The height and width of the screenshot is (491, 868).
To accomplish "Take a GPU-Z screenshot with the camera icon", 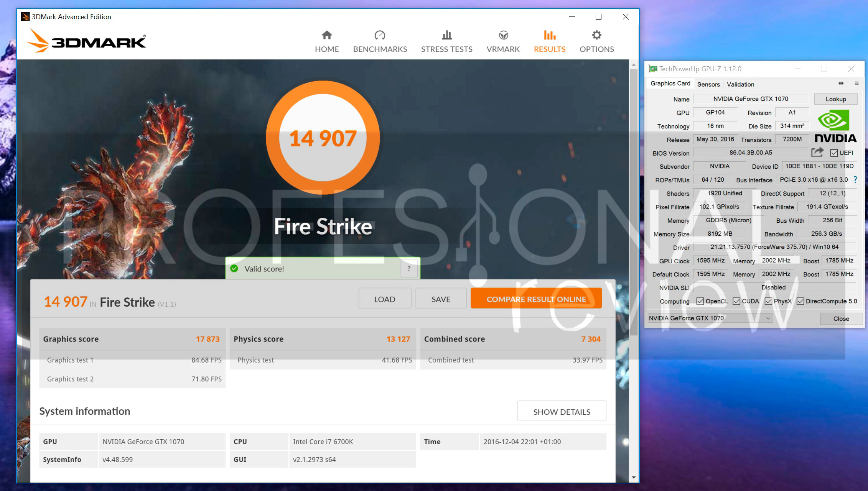I will click(x=841, y=83).
